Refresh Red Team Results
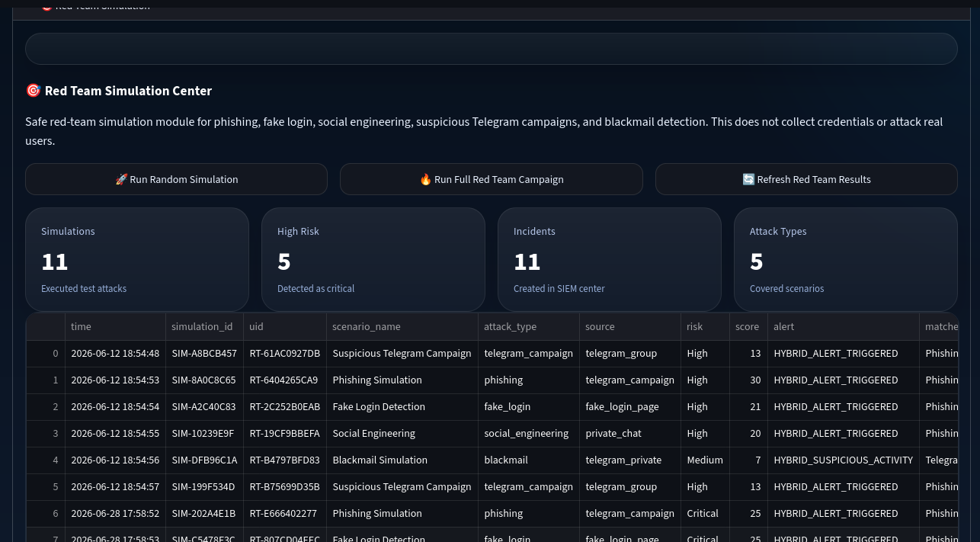Viewport: 980px width, 542px height. pos(806,179)
